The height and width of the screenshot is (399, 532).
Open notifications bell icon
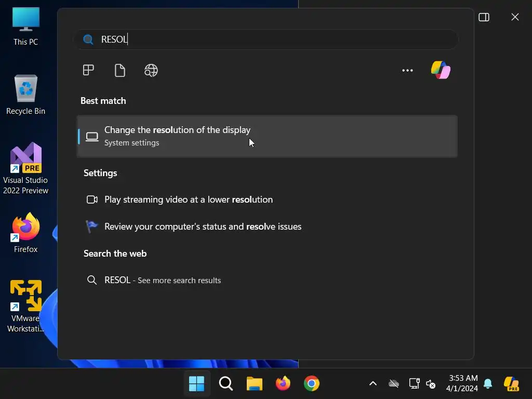[488, 383]
